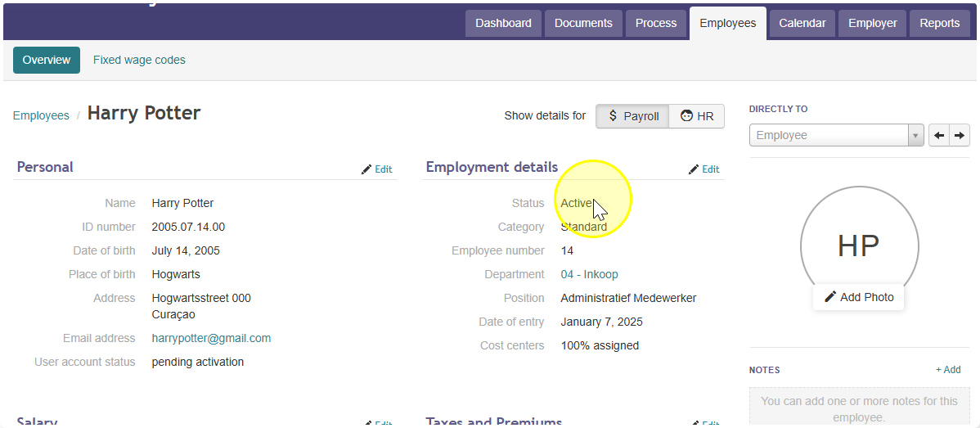Viewport: 980px width, 428px height.
Task: Click place of birth Hogwarts
Action: pos(176,274)
